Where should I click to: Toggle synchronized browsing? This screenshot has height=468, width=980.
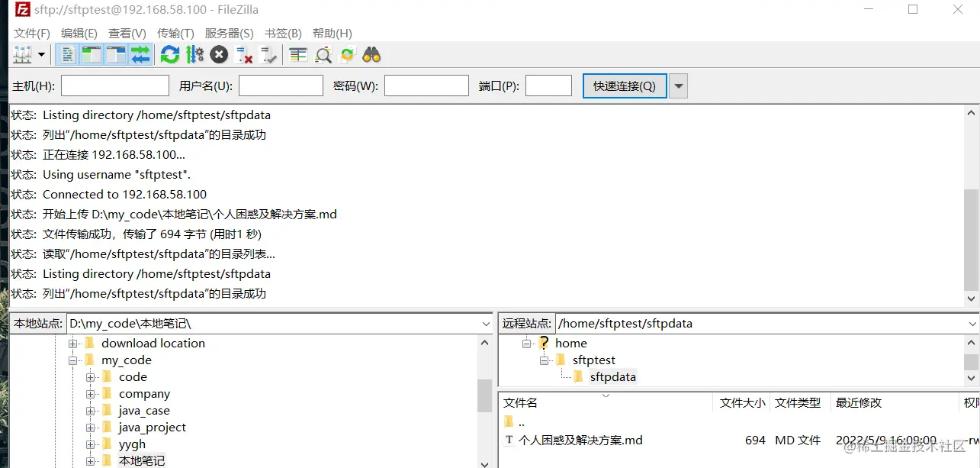tap(347, 54)
